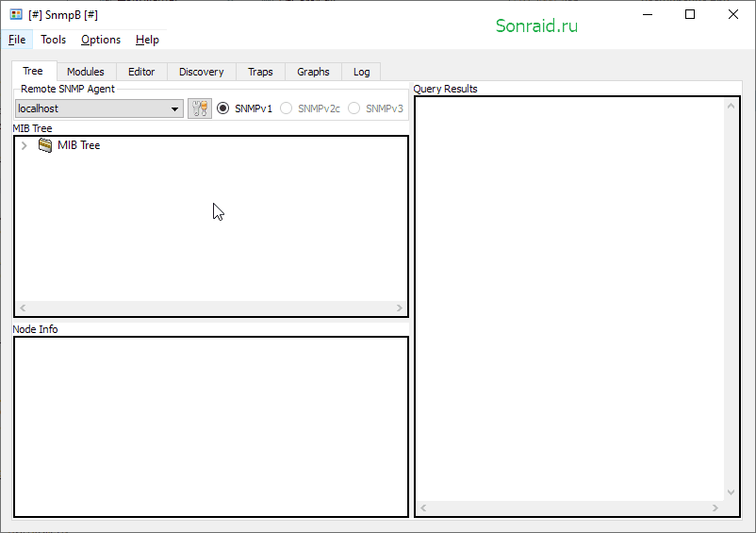The width and height of the screenshot is (756, 533).
Task: Click the SnmpB application icon in title bar
Action: [16, 14]
